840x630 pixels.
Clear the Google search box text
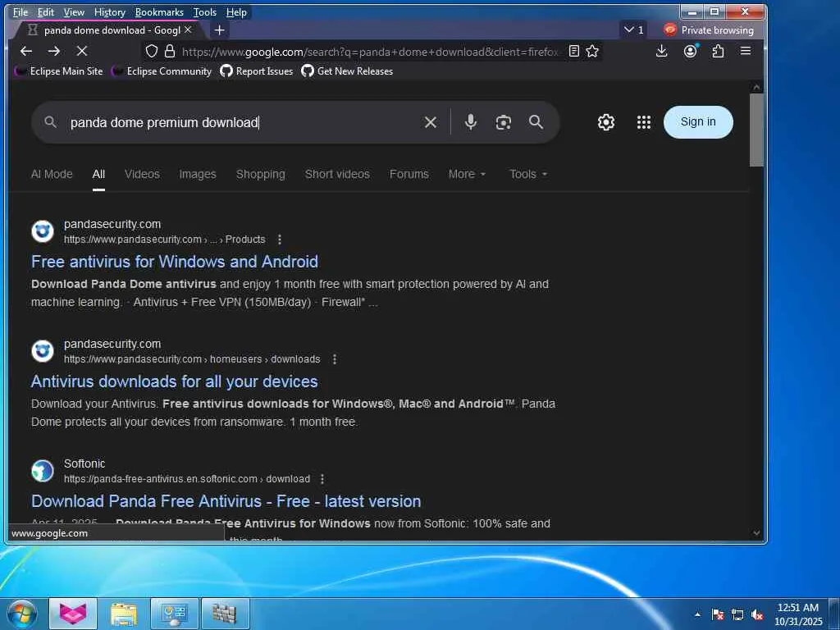point(430,122)
